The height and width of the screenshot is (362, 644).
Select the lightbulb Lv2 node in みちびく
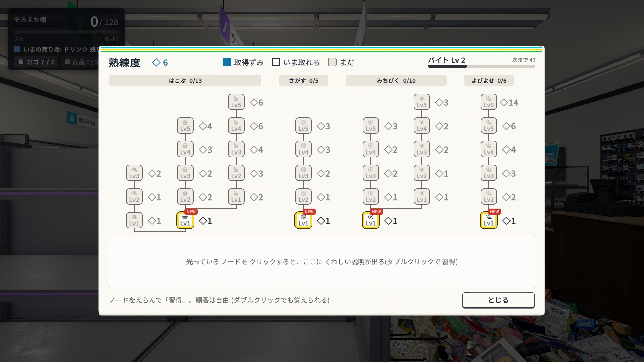coord(422,173)
